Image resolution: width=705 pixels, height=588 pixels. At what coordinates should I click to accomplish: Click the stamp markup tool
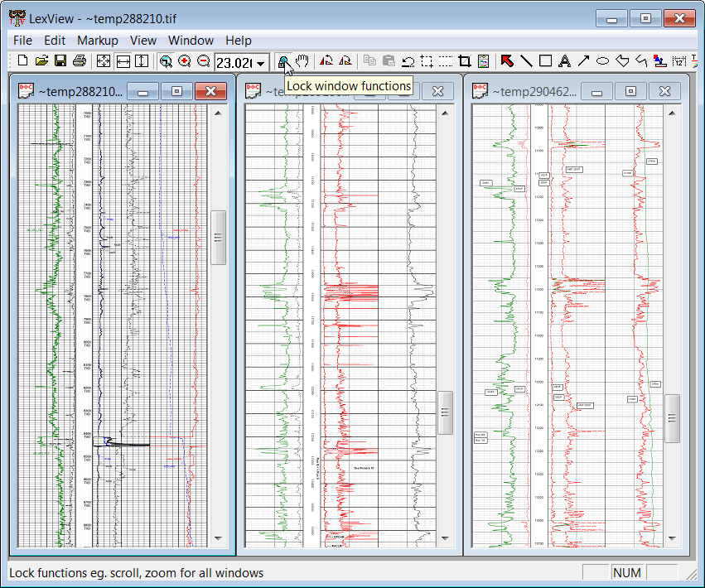click(660, 60)
